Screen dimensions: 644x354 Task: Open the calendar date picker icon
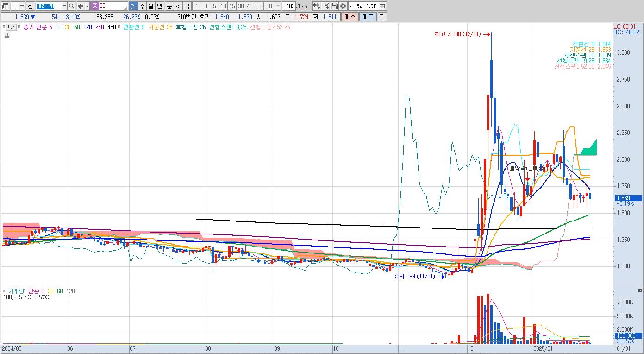point(382,6)
